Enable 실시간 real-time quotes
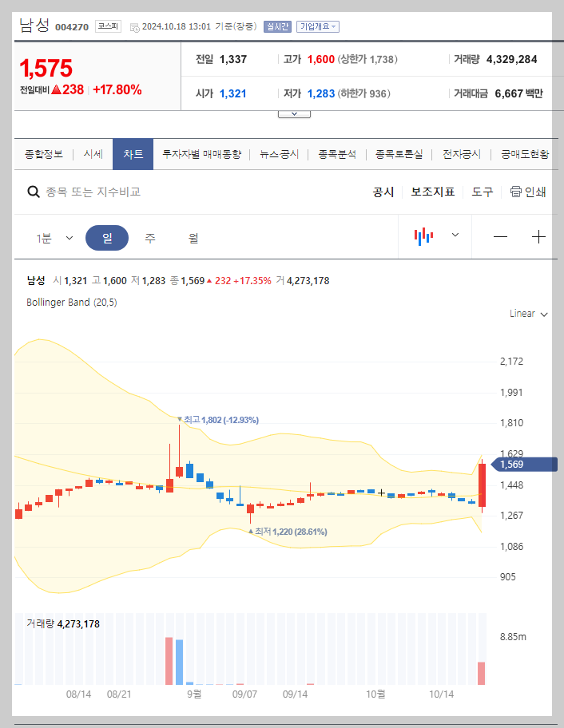Screen dimensions: 564x728 tap(277, 26)
